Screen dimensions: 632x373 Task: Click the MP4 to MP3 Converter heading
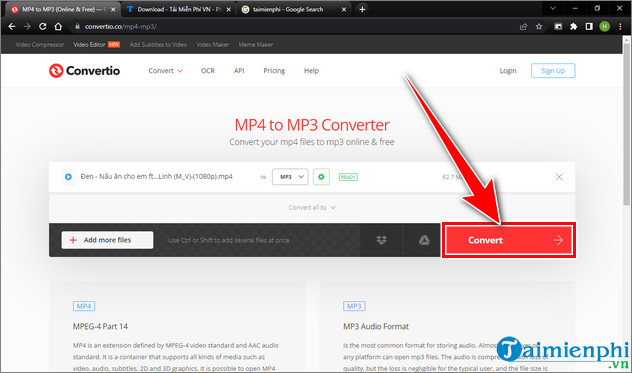point(312,125)
